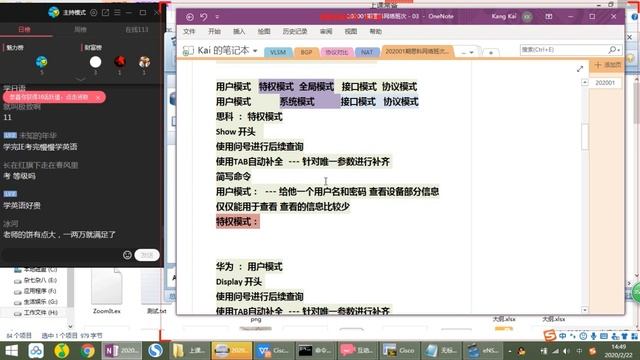Switch to the 协议对比 section tab
The image size is (640, 360).
click(x=337, y=52)
